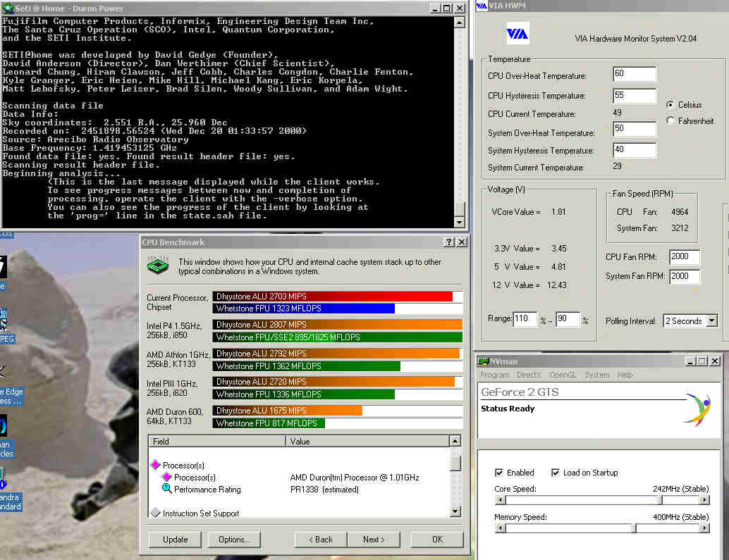Open the Program menu in NVmax
The image size is (729, 560).
(494, 375)
